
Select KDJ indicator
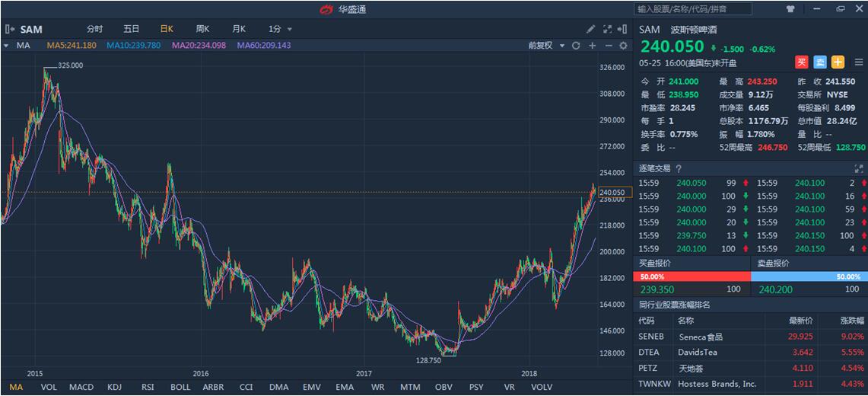115,387
